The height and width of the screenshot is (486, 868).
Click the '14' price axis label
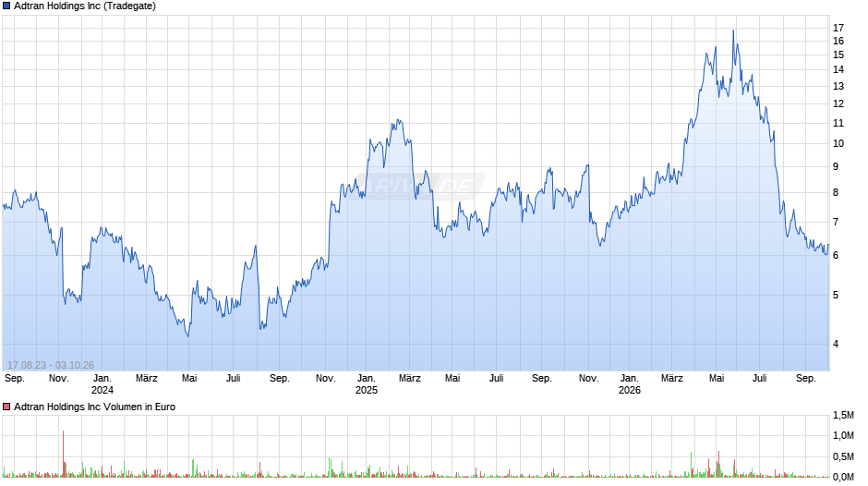point(838,70)
